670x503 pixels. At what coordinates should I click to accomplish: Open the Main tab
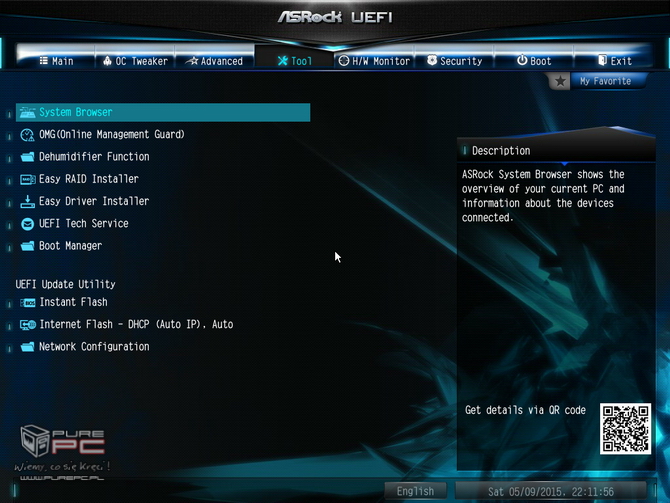coord(56,61)
